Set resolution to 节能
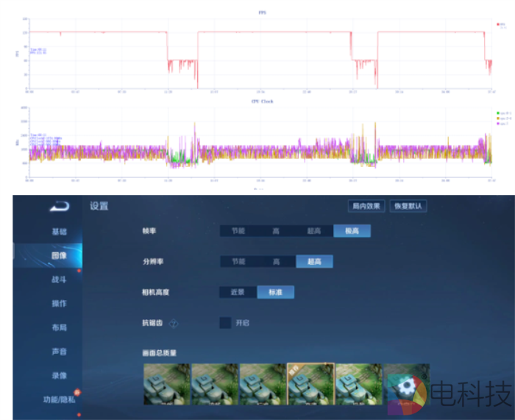 coord(238,261)
